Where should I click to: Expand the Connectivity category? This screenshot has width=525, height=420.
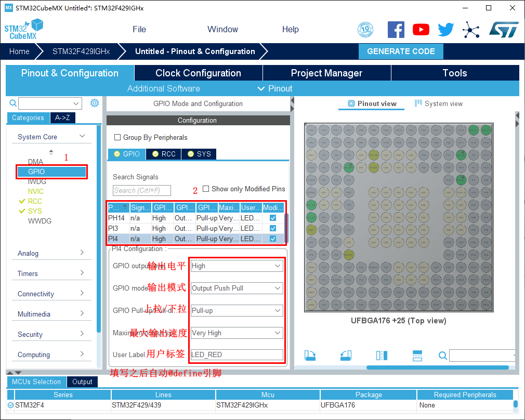click(51, 294)
